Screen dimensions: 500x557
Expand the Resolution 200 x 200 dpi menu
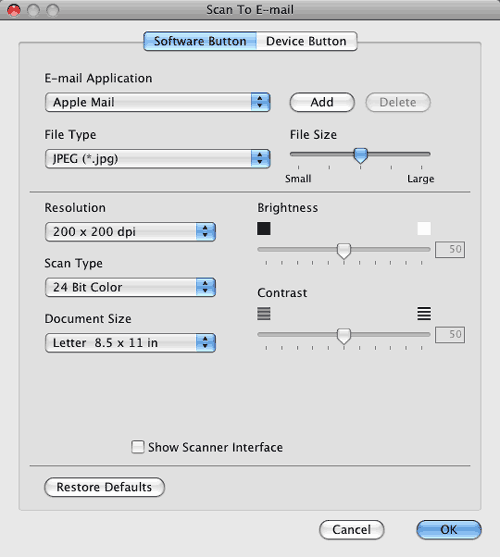point(130,232)
